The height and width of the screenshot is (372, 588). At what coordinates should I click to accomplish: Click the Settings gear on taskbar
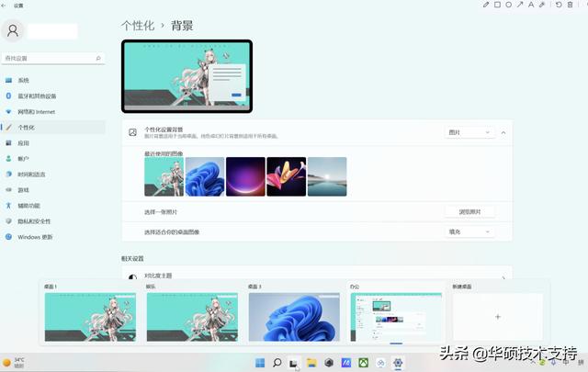coord(398,363)
